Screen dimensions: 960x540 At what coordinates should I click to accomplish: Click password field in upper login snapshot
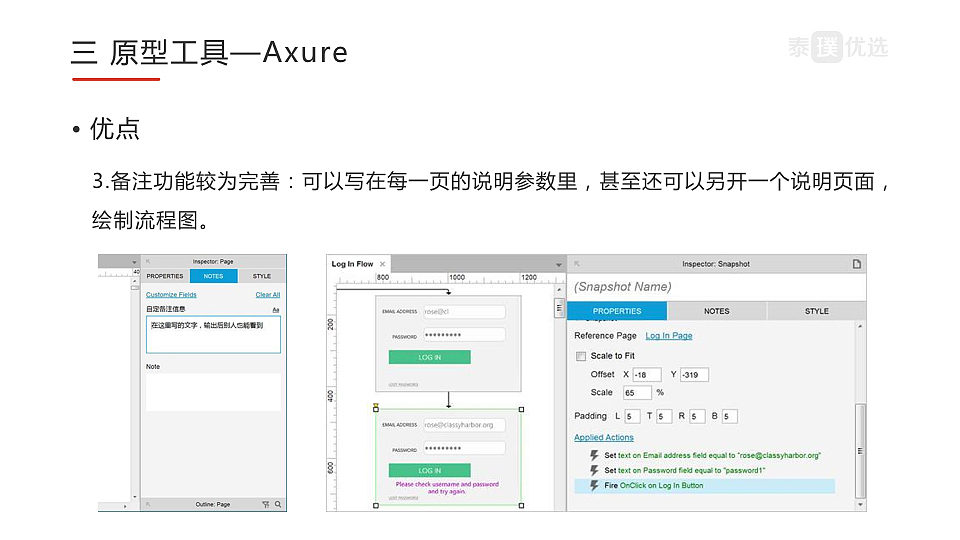point(464,335)
